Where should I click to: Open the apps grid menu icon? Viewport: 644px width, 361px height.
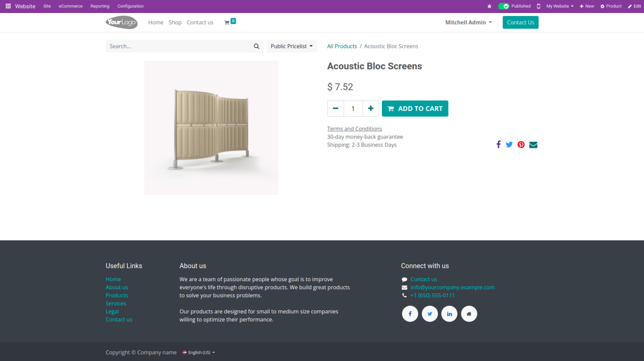[x=8, y=6]
